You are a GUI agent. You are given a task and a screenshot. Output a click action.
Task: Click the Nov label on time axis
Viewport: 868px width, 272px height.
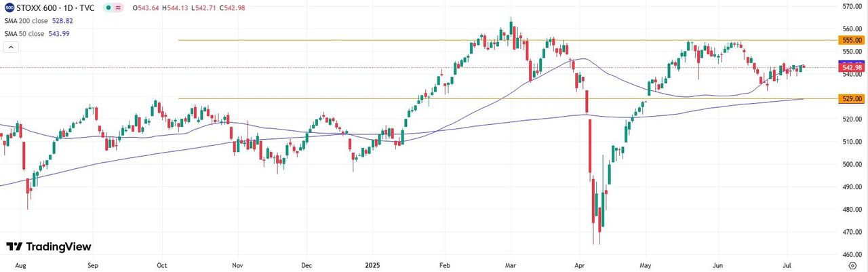tap(237, 267)
